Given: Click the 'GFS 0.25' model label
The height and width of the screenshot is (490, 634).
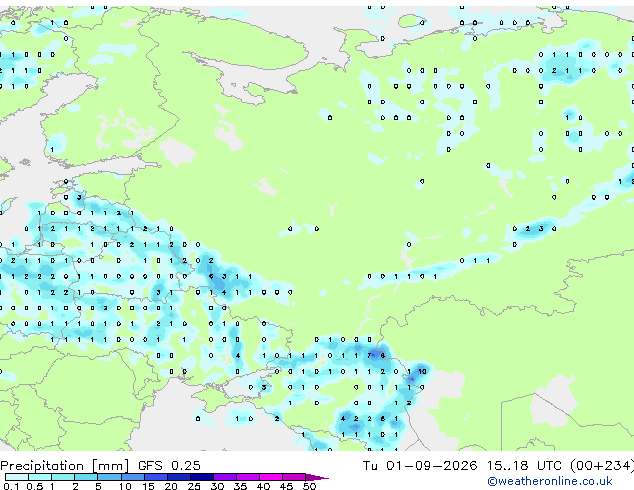Looking at the screenshot, I should (x=169, y=466).
